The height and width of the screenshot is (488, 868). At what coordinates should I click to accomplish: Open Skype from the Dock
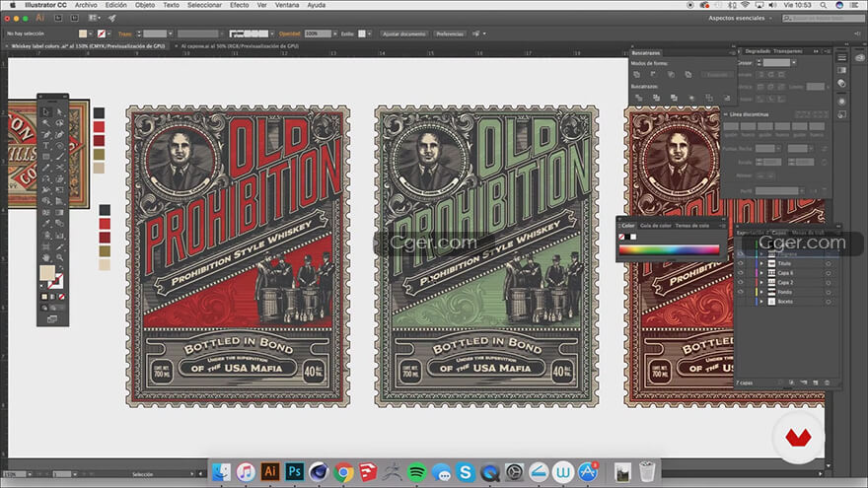466,472
